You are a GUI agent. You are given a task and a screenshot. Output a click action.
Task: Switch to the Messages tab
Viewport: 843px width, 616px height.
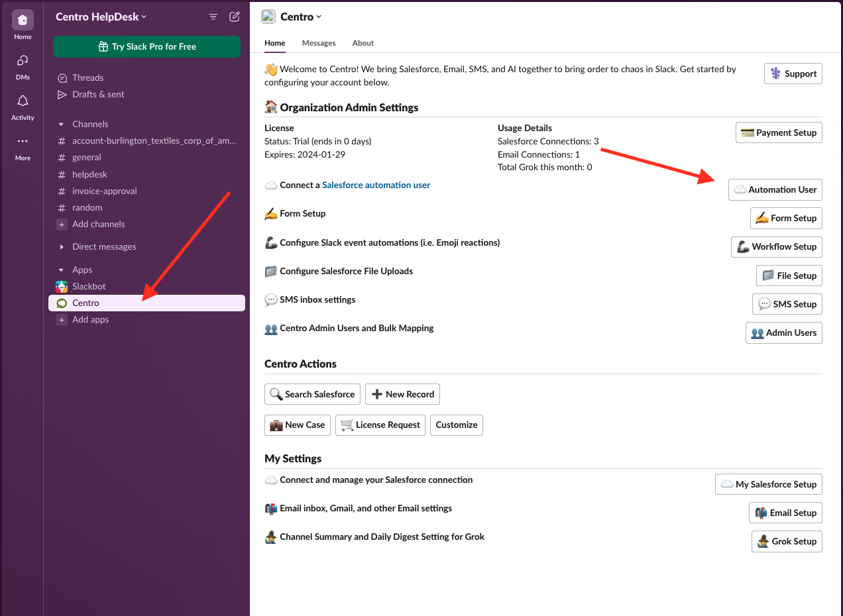tap(319, 42)
